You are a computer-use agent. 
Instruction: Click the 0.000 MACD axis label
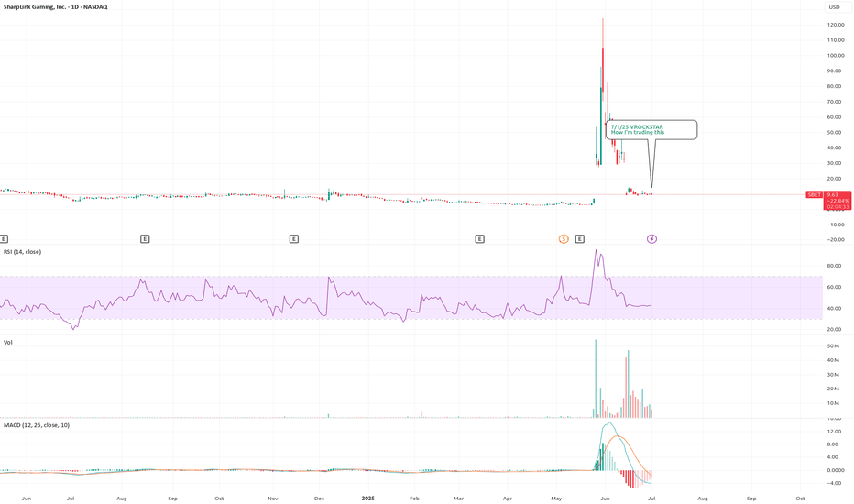834,470
